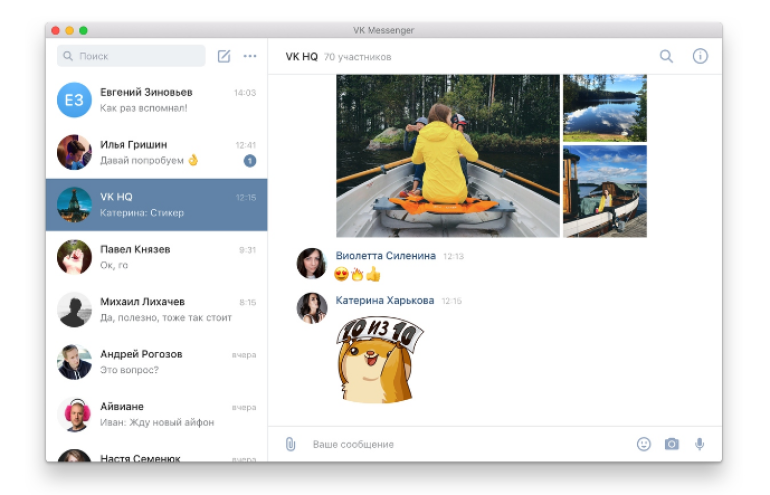Click Катерина Харькова's name link

point(385,300)
